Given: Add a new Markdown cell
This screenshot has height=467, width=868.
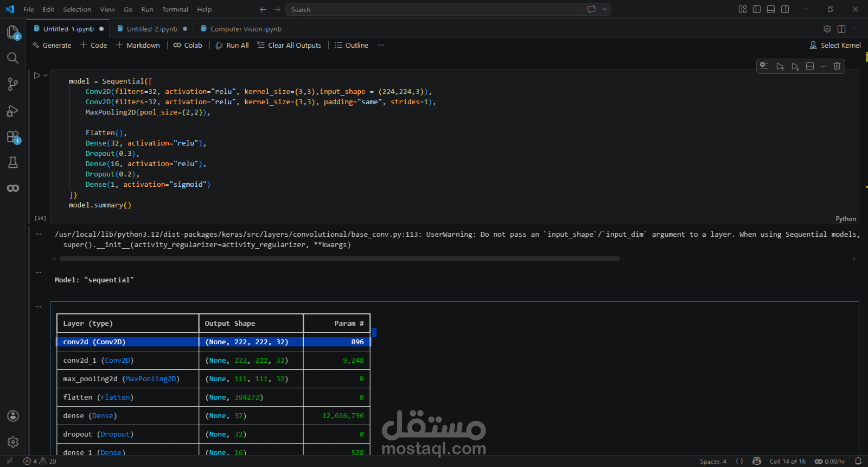Looking at the screenshot, I should tap(138, 45).
